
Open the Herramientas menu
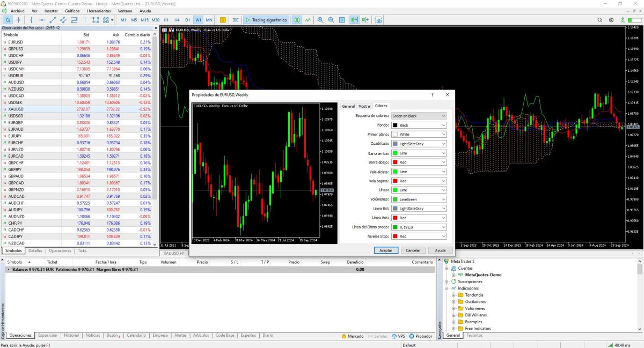pyautogui.click(x=98, y=11)
